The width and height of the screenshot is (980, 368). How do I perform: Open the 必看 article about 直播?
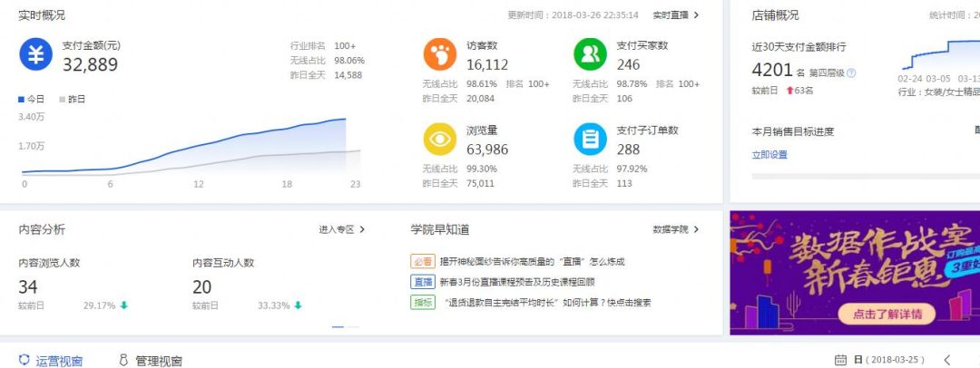[532, 262]
